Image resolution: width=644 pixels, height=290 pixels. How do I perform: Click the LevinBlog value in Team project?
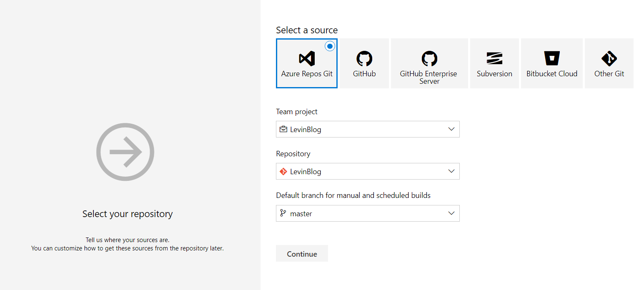click(306, 130)
